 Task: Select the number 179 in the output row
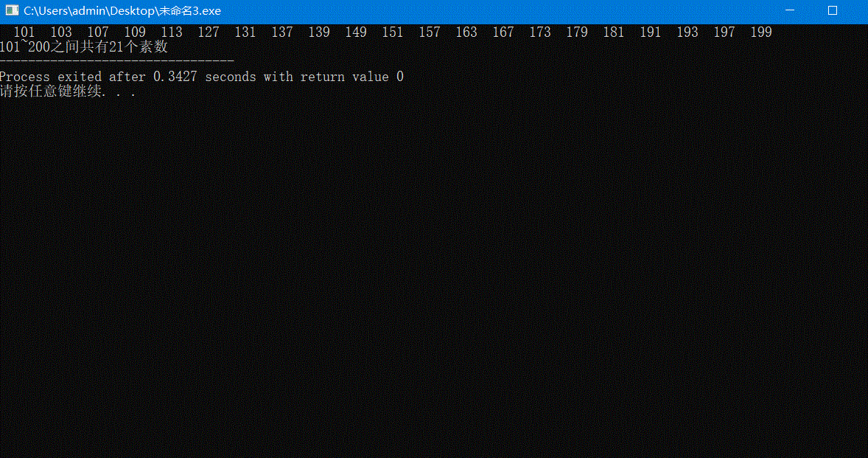click(x=577, y=32)
